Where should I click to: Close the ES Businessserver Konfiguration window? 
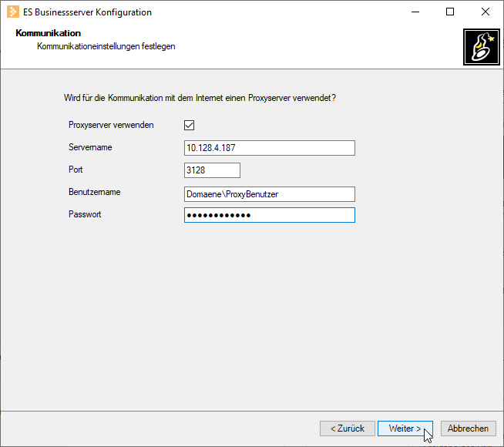pos(486,12)
